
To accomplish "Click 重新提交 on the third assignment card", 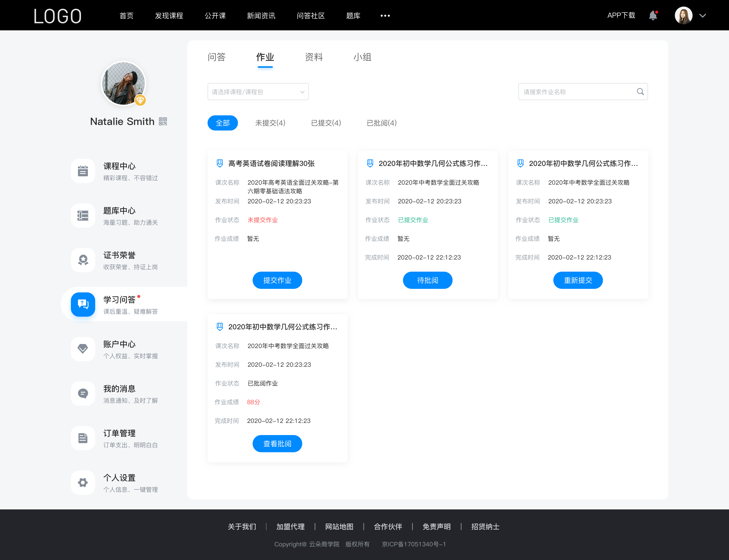I will [578, 281].
